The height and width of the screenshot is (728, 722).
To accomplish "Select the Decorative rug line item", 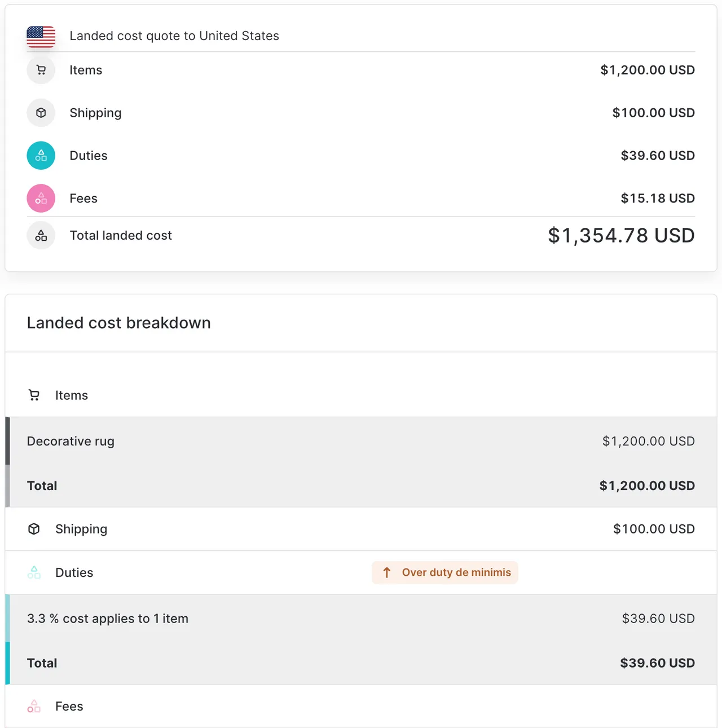I will (71, 441).
